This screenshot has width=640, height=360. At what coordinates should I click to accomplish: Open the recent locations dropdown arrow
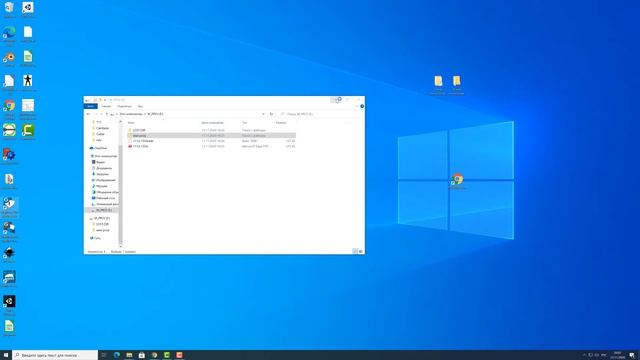click(102, 114)
